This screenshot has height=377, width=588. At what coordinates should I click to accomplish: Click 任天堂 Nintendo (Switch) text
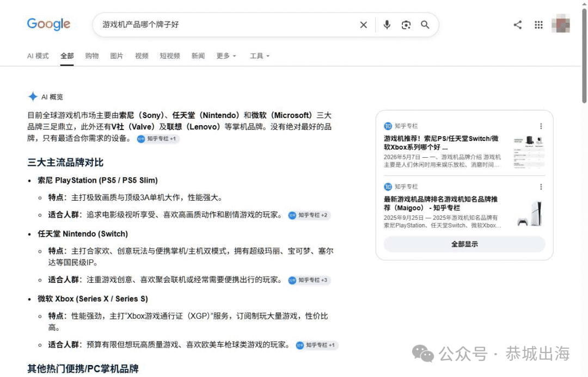pyautogui.click(x=83, y=234)
